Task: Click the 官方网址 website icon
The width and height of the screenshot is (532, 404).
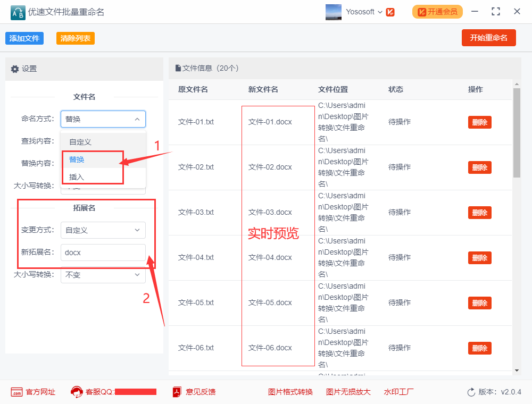Action: pos(16,392)
